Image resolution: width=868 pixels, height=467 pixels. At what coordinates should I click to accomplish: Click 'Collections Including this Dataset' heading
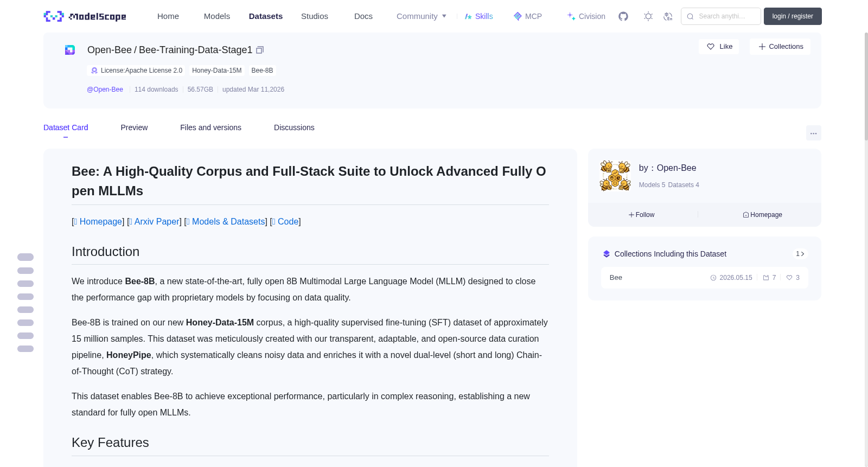click(x=671, y=254)
